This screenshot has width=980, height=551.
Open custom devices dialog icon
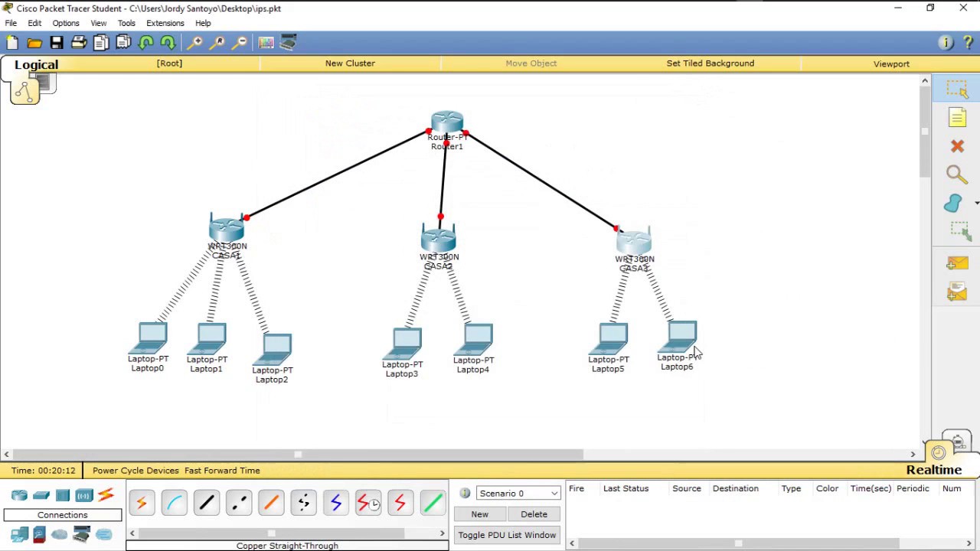click(x=288, y=43)
